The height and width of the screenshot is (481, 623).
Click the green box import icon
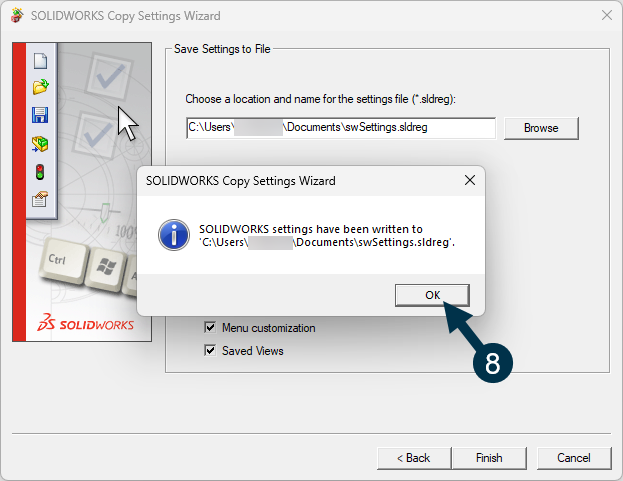40,144
